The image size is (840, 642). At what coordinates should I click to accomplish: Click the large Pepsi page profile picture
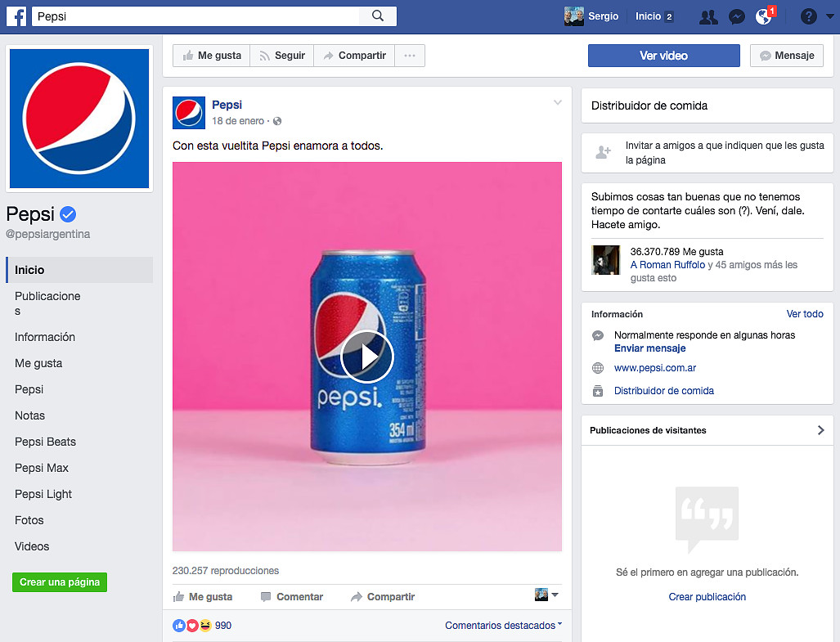pyautogui.click(x=79, y=119)
